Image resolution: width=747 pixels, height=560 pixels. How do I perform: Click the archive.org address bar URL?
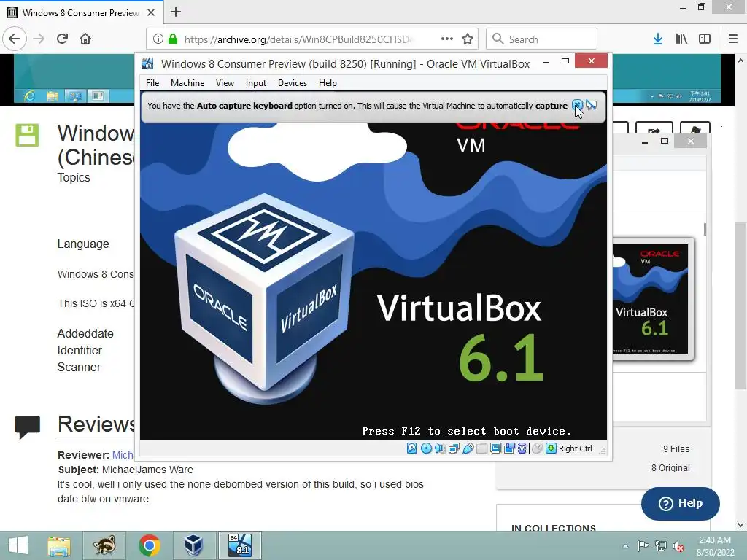[298, 39]
